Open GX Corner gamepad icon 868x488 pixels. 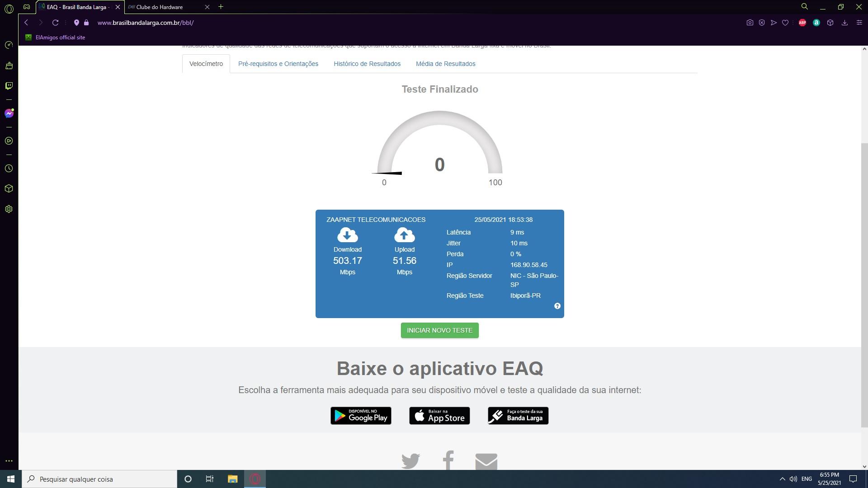pos(27,7)
